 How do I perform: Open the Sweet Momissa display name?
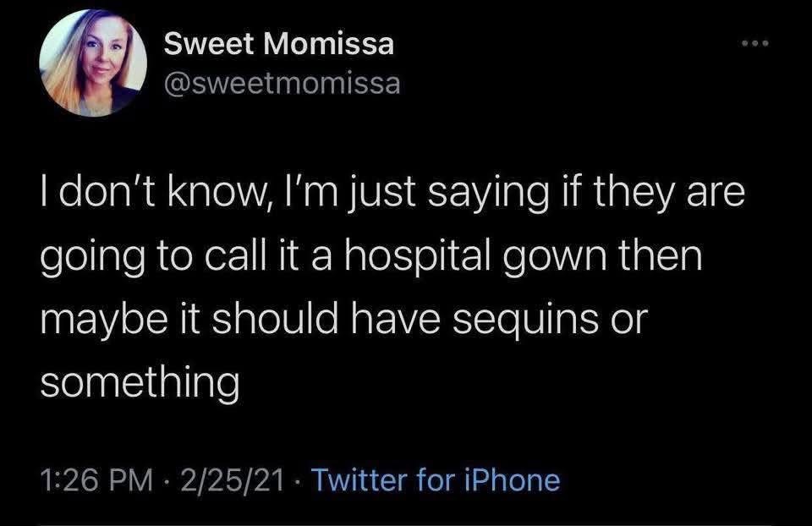coord(278,45)
